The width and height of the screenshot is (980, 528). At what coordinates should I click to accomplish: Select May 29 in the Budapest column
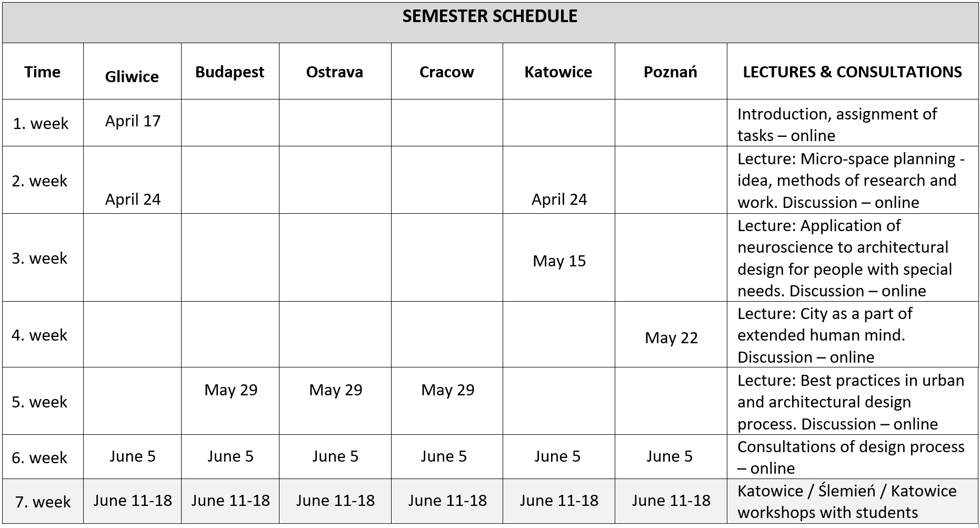(x=231, y=390)
